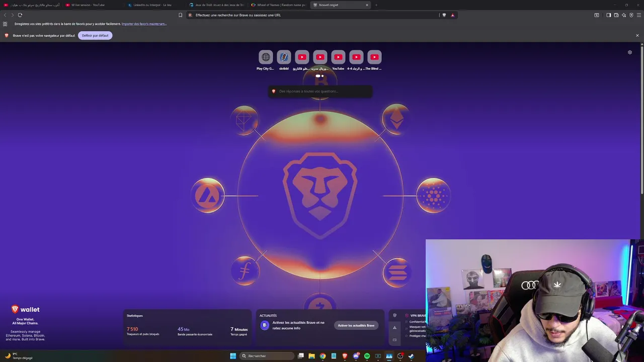This screenshot has width=644, height=362.
Task: Dismiss the default browser notification bar
Action: pyautogui.click(x=637, y=36)
